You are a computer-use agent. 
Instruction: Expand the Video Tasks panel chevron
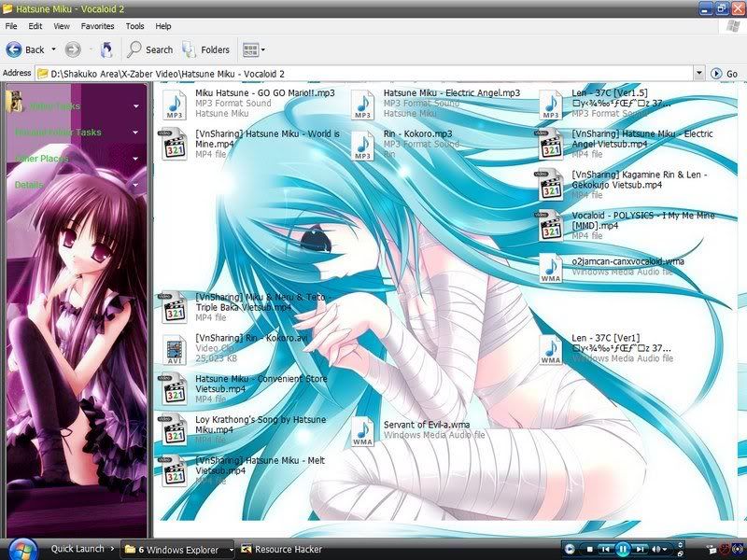(136, 106)
